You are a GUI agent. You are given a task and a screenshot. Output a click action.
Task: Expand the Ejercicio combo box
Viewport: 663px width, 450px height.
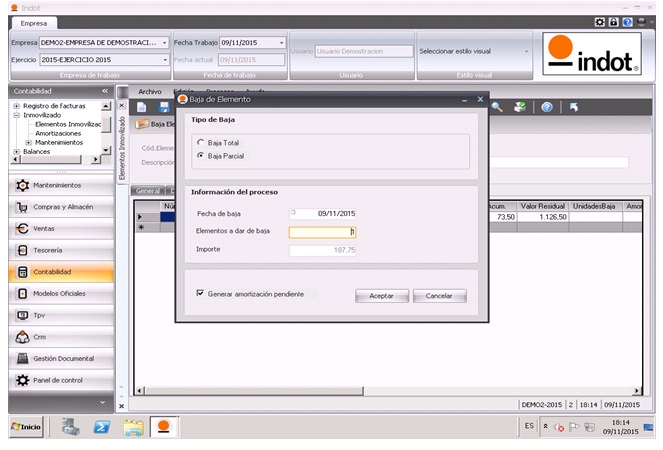[164, 60]
